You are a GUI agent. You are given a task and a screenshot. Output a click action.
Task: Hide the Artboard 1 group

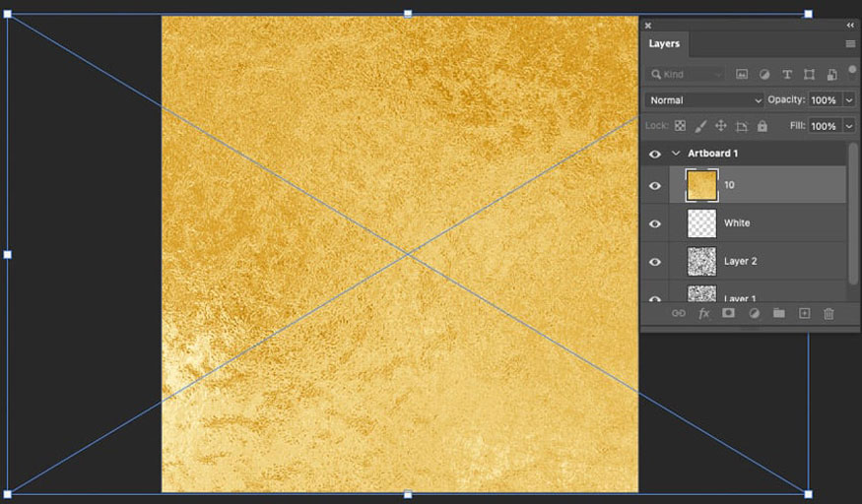tap(655, 155)
